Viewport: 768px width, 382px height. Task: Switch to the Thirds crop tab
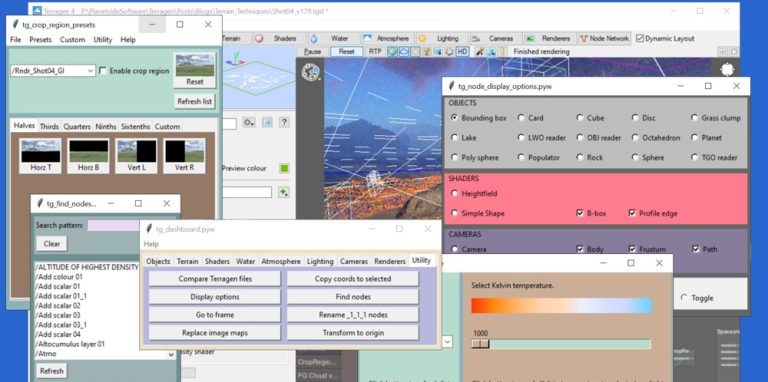tap(49, 126)
